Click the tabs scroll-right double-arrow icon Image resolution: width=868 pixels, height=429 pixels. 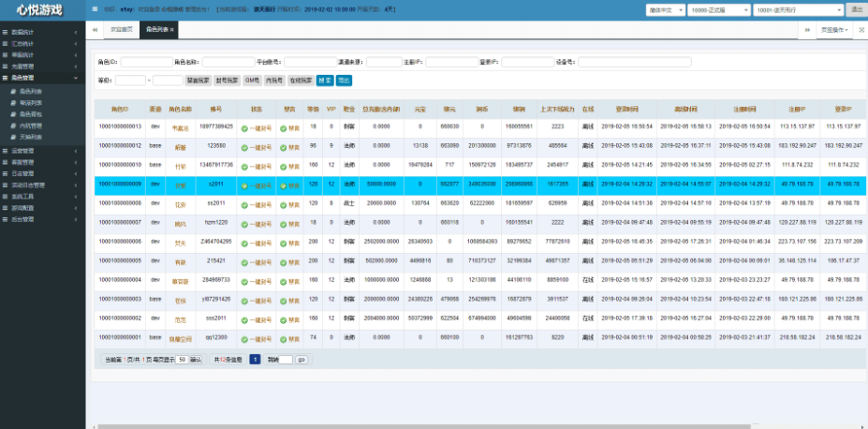tap(807, 30)
